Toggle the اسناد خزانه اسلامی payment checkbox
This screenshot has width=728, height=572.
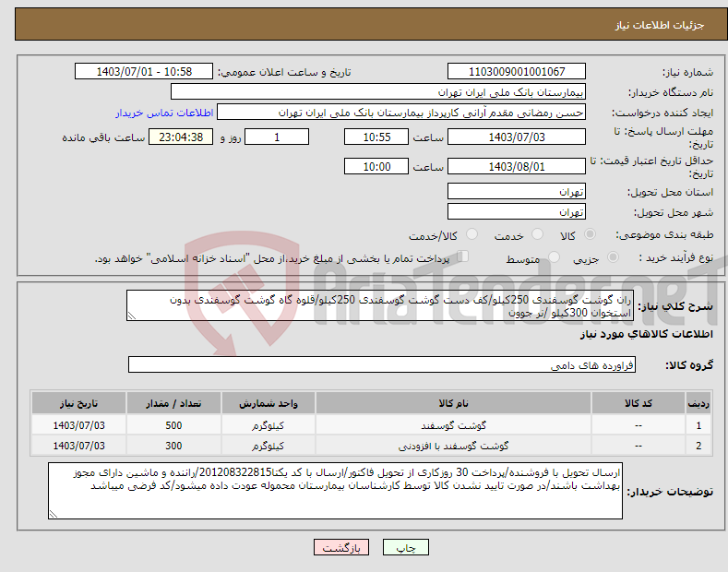pos(463,256)
